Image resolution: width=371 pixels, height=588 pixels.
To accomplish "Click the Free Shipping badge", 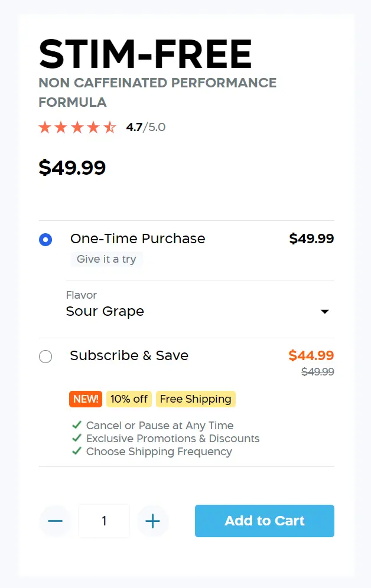I will [x=196, y=399].
